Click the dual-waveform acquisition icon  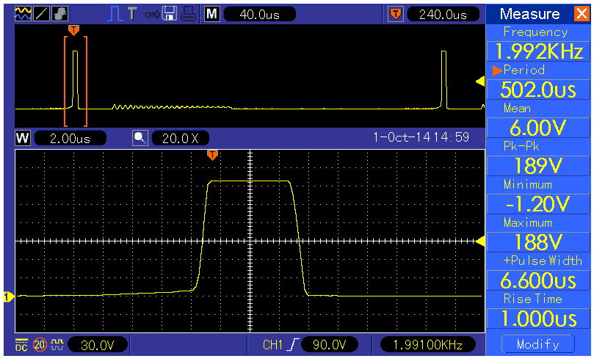(23, 14)
